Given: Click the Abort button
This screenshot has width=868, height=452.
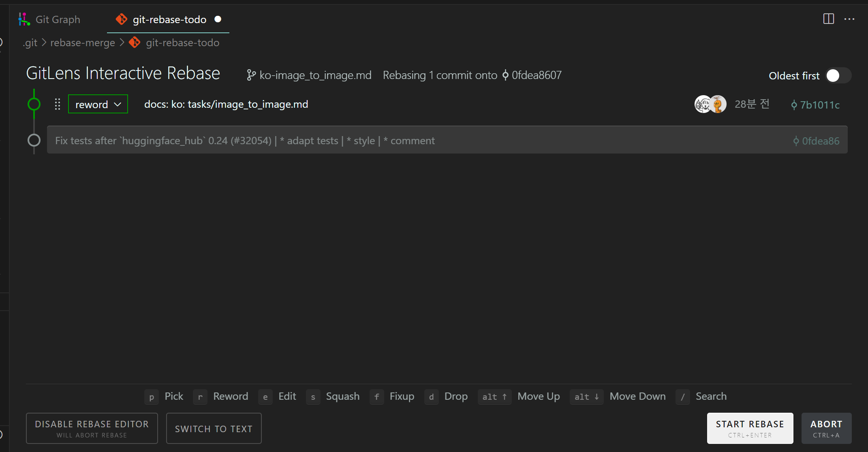Looking at the screenshot, I should [826, 429].
